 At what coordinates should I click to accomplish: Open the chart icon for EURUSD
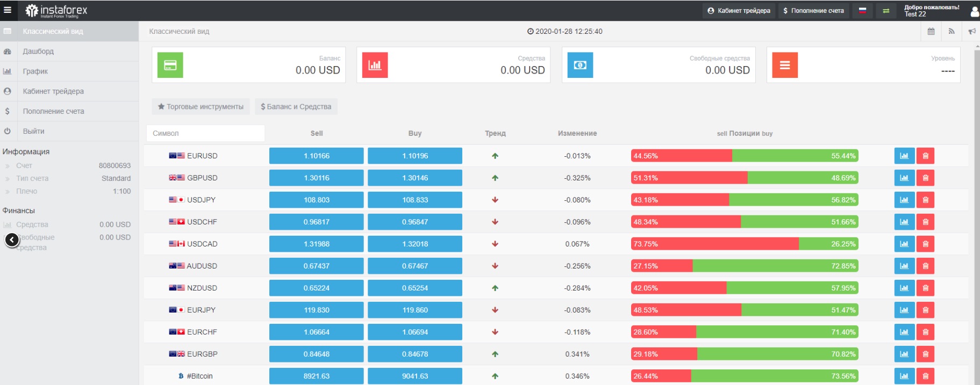click(904, 156)
